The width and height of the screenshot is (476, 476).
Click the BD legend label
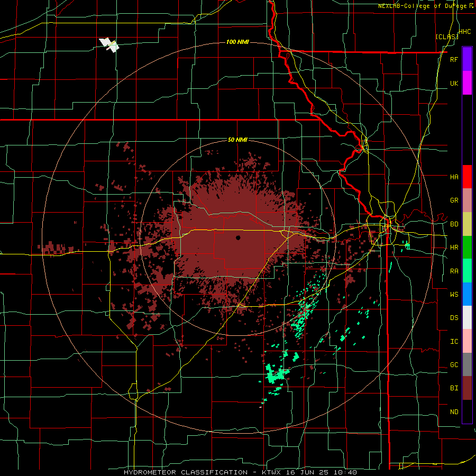454,224
